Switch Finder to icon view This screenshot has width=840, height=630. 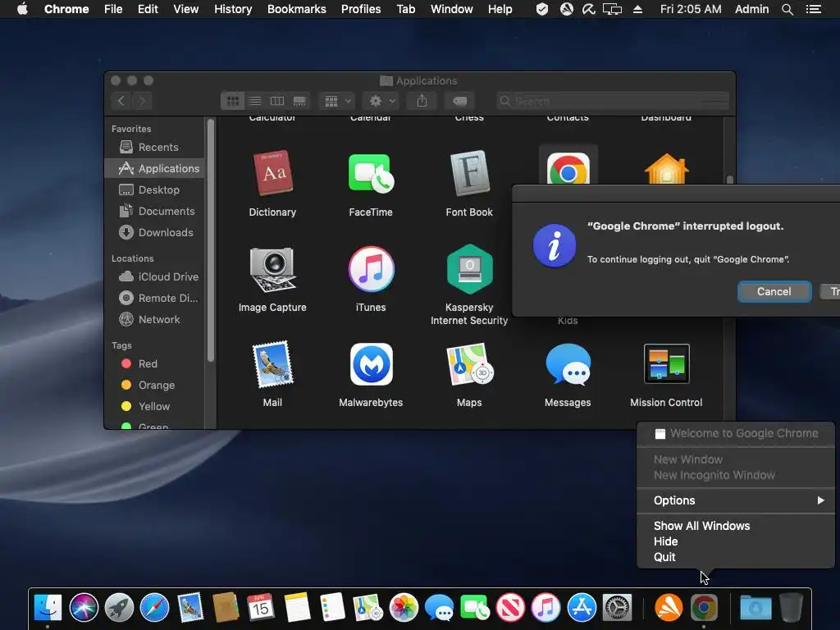point(232,101)
